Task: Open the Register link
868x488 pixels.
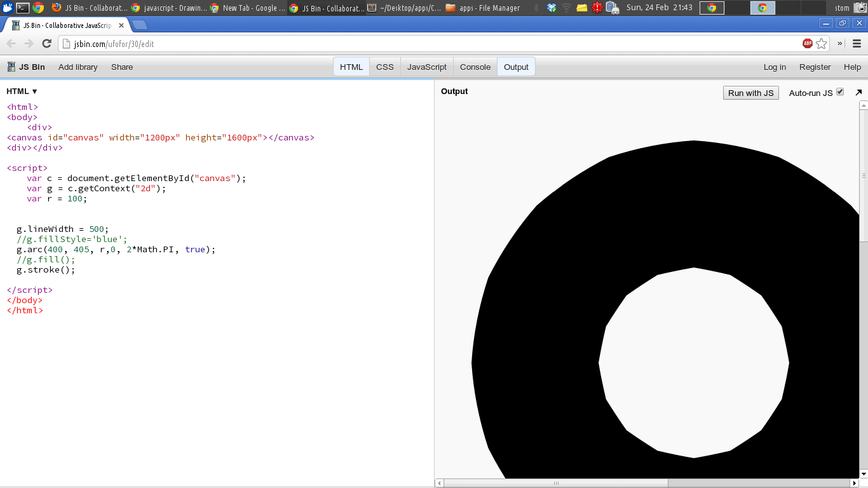Action: point(814,66)
